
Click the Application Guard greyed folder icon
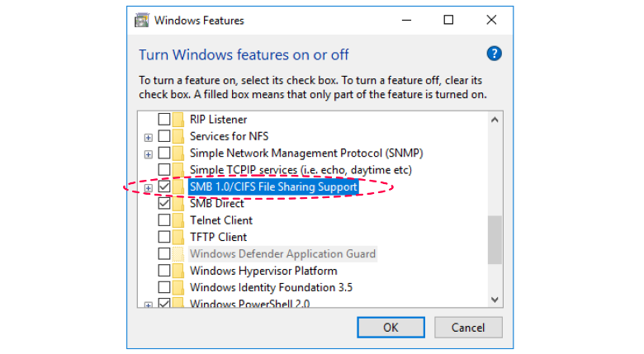178,254
